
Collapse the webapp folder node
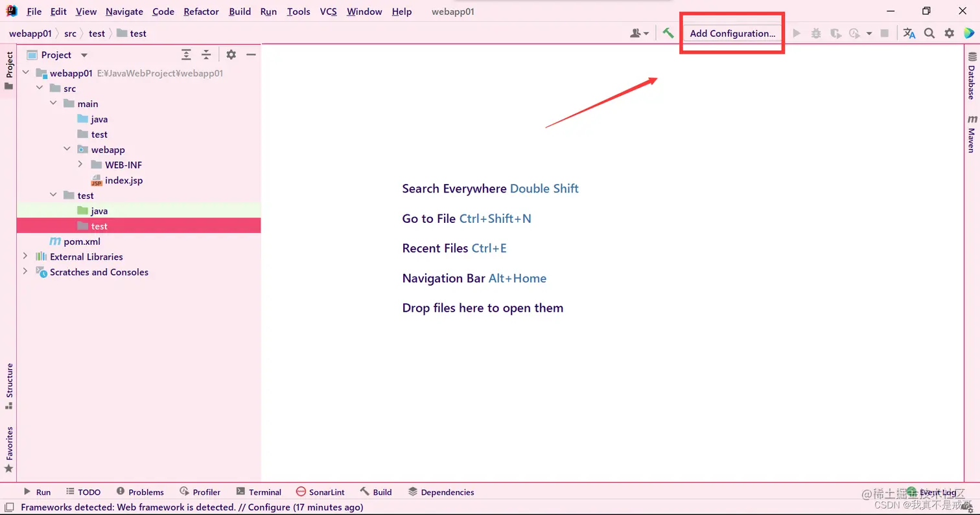pos(67,150)
